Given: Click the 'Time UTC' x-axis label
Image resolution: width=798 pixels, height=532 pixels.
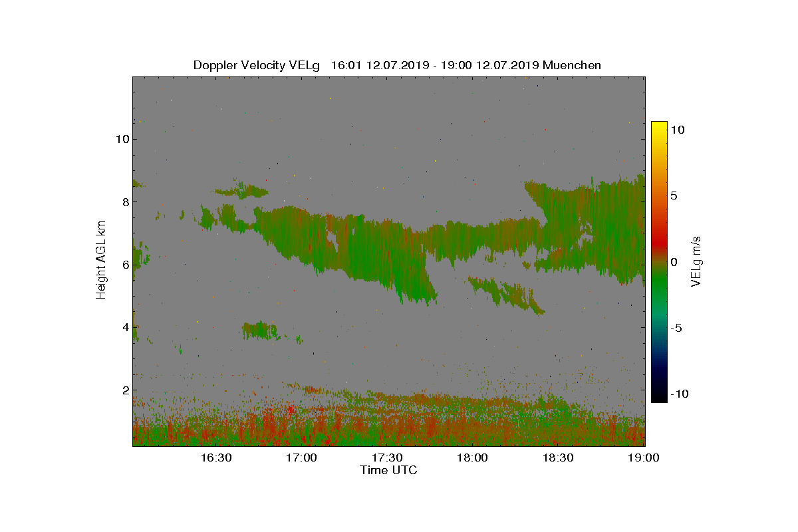Looking at the screenshot, I should tap(388, 471).
